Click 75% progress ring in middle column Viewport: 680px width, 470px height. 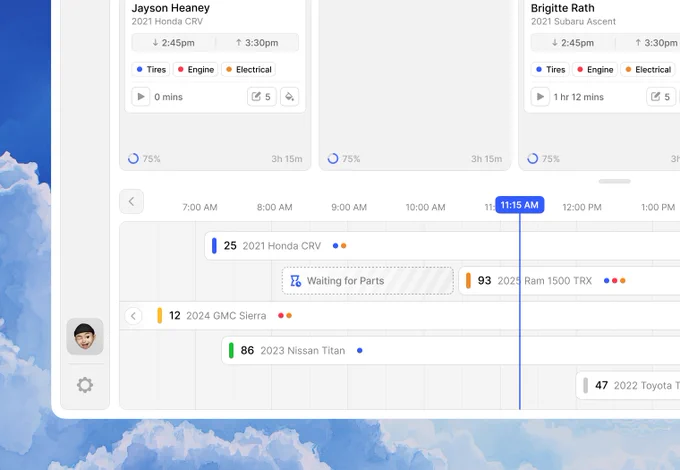[x=333, y=159]
